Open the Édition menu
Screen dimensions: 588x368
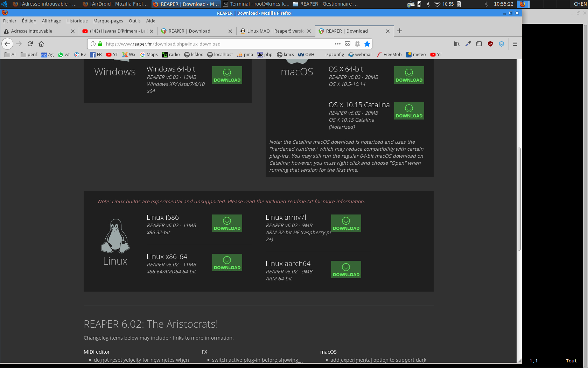pyautogui.click(x=29, y=21)
